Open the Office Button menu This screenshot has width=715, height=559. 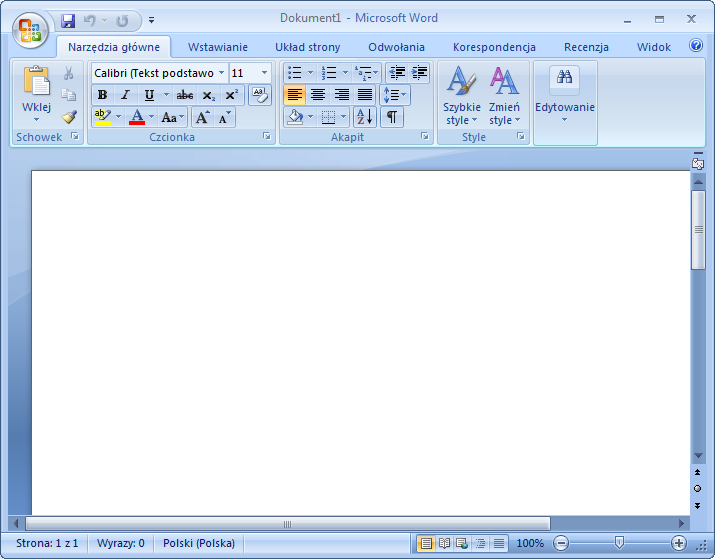[30, 30]
